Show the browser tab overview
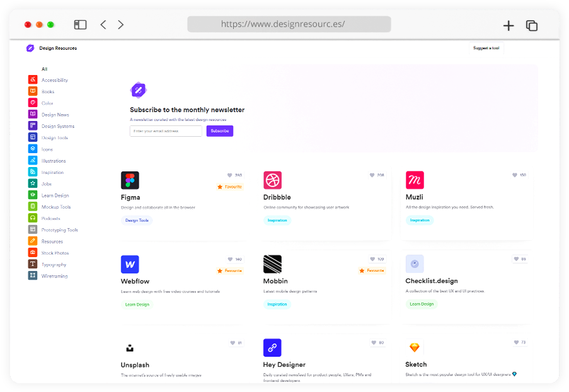The height and width of the screenshot is (392, 569). (x=532, y=25)
